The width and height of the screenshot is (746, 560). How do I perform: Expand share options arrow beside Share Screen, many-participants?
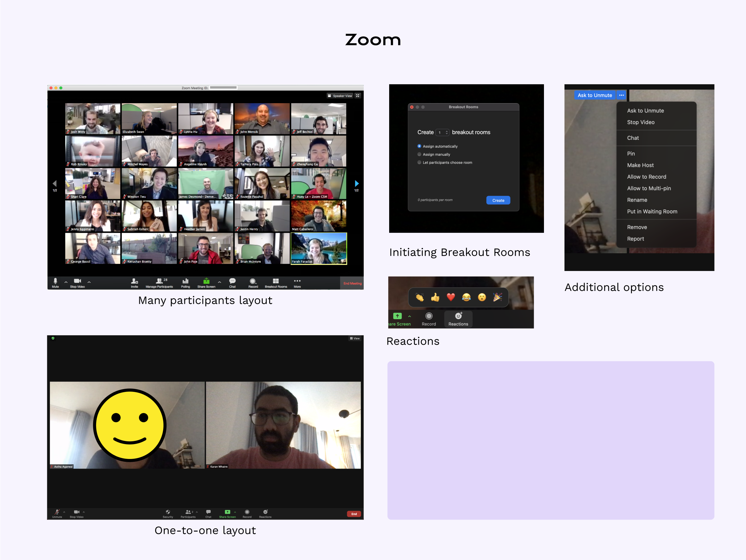click(x=219, y=282)
